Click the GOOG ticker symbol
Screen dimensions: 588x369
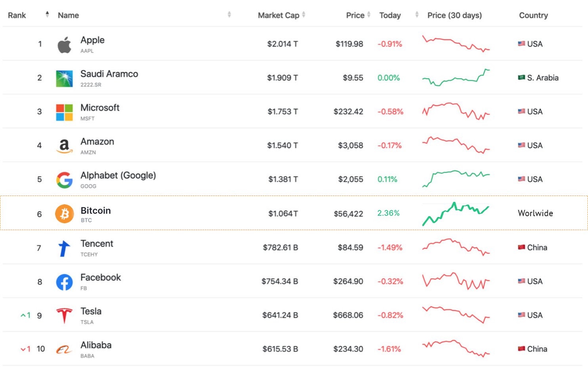click(x=88, y=186)
